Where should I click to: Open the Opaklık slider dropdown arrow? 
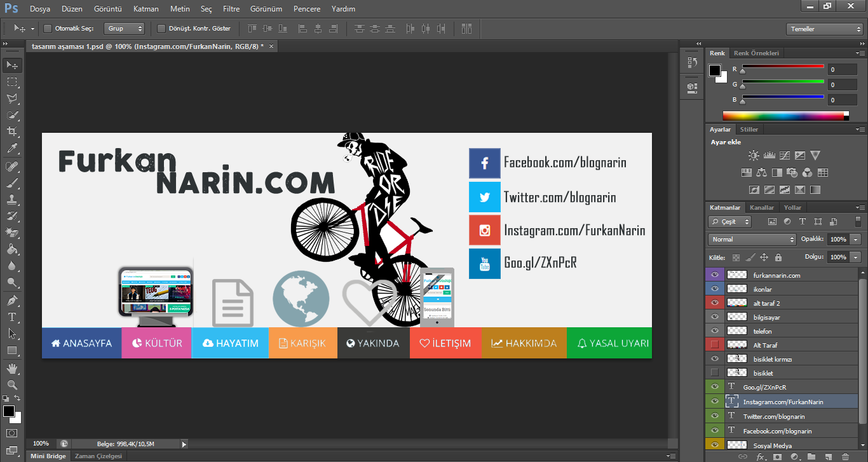[x=856, y=240]
